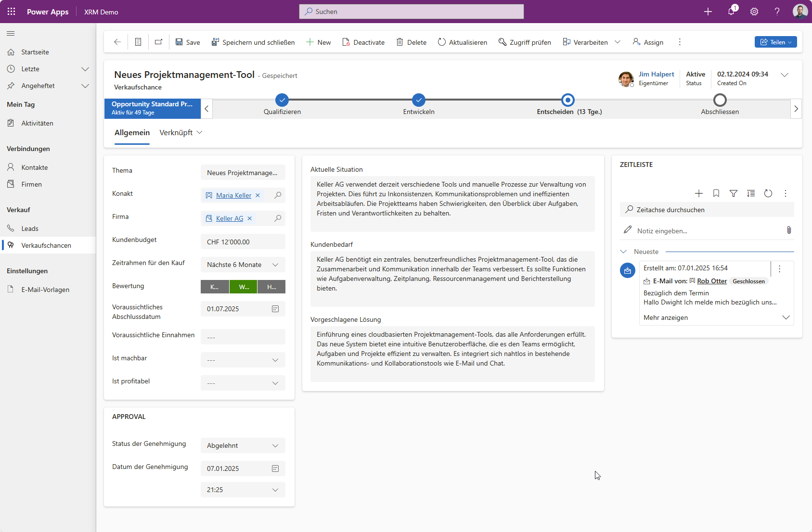
Task: Open Ist profitabel dropdown
Action: (243, 383)
